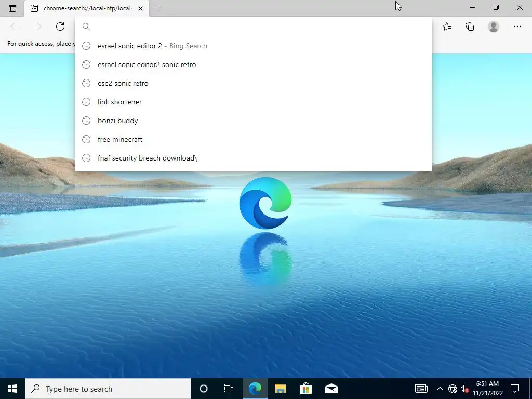Viewport: 532px width, 399px height.
Task: Open Task View in taskbar
Action: [229, 389]
